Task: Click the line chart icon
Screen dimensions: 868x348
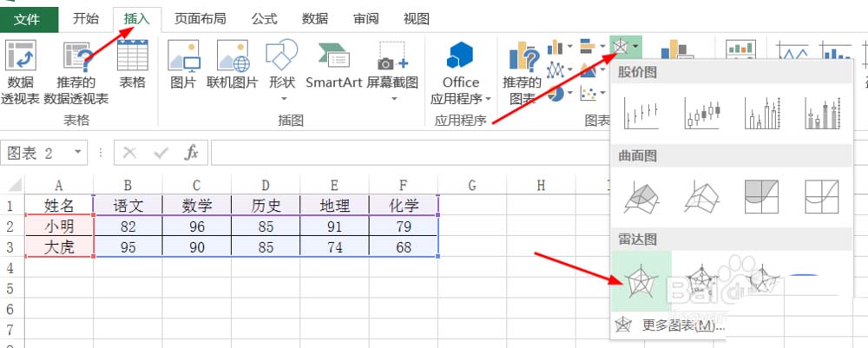Action: 555,70
